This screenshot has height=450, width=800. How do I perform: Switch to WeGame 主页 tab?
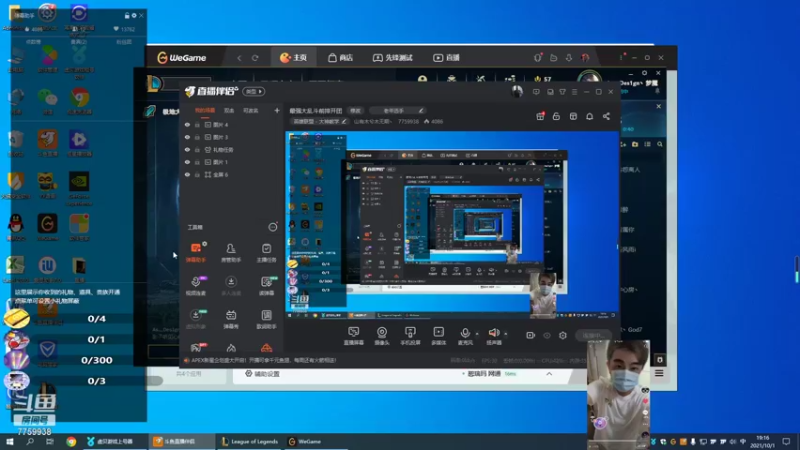(293, 58)
